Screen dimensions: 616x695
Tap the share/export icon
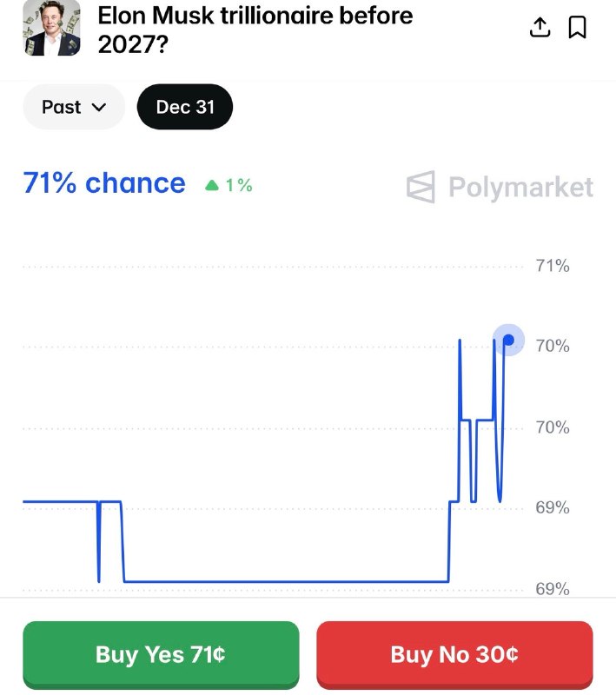(x=540, y=27)
